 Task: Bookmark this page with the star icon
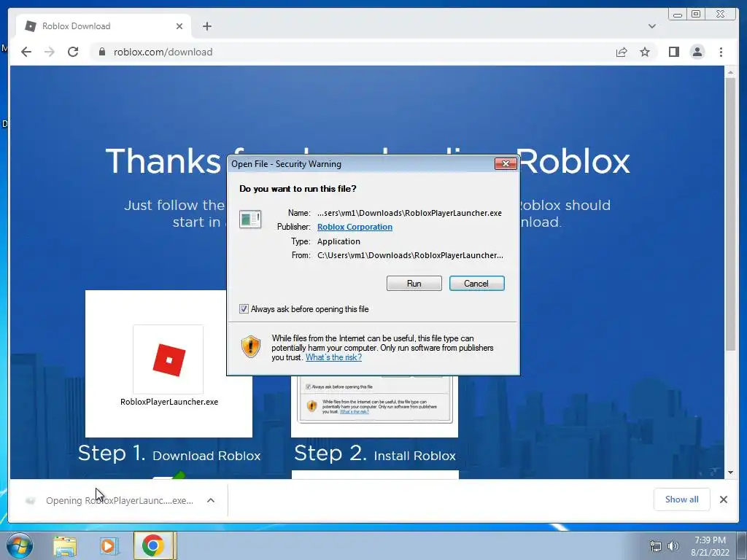tap(645, 52)
